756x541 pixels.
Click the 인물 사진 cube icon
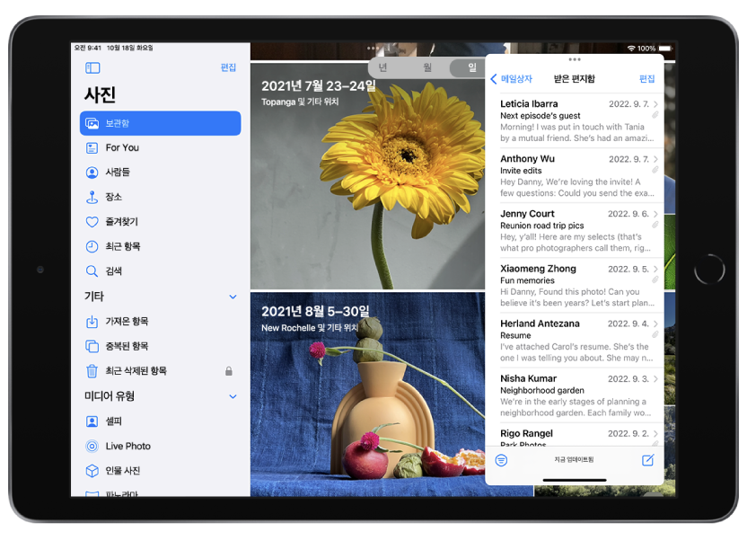[x=92, y=471]
